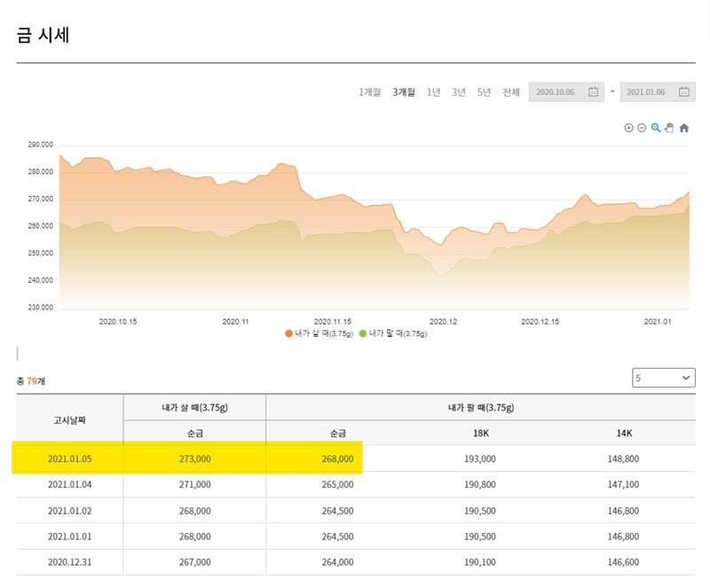
Task: Activate the magnifier selection zoom tool
Action: [x=656, y=128]
